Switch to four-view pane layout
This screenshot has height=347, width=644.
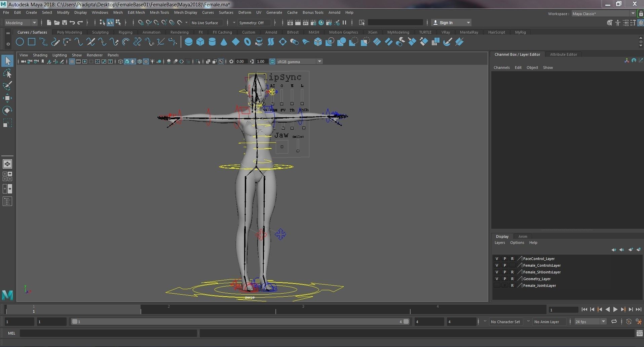[x=7, y=176]
